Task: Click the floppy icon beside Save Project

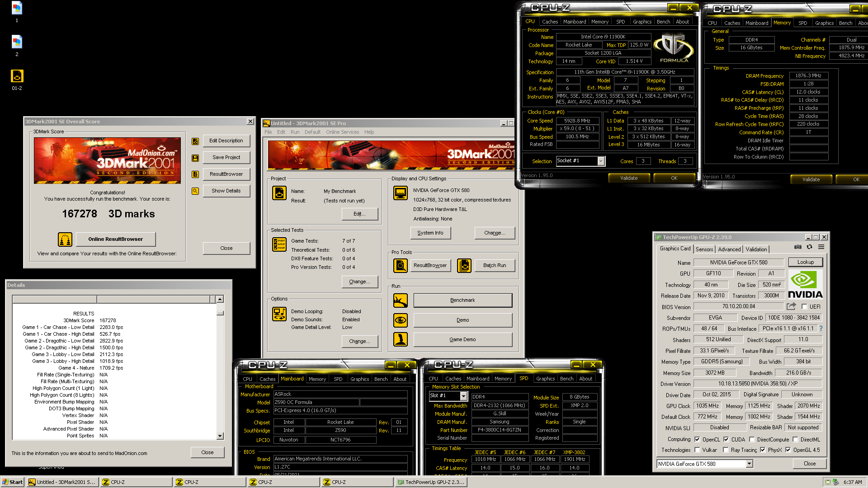Action: 195,158
